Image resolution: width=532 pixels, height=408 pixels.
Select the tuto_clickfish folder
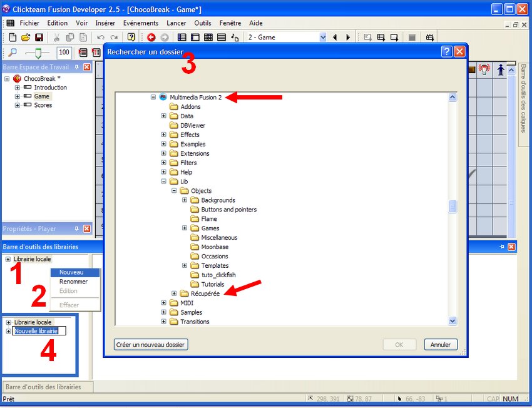(x=218, y=275)
